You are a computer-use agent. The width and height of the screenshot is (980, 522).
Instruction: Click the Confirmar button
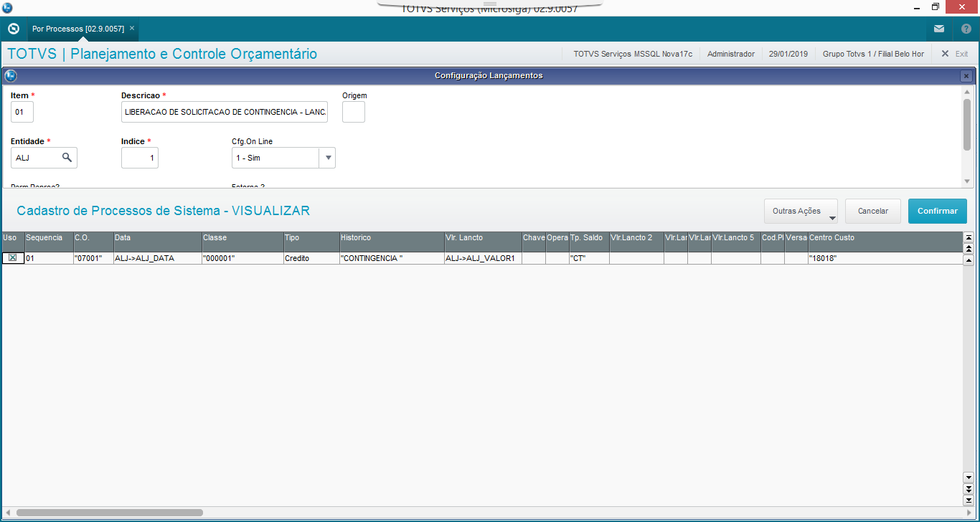[x=938, y=212]
